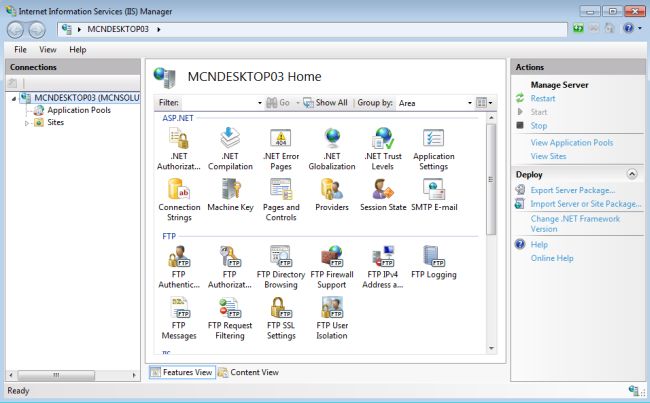Image resolution: width=650 pixels, height=403 pixels.
Task: Click Import Server or Site Package link
Action: (x=586, y=204)
